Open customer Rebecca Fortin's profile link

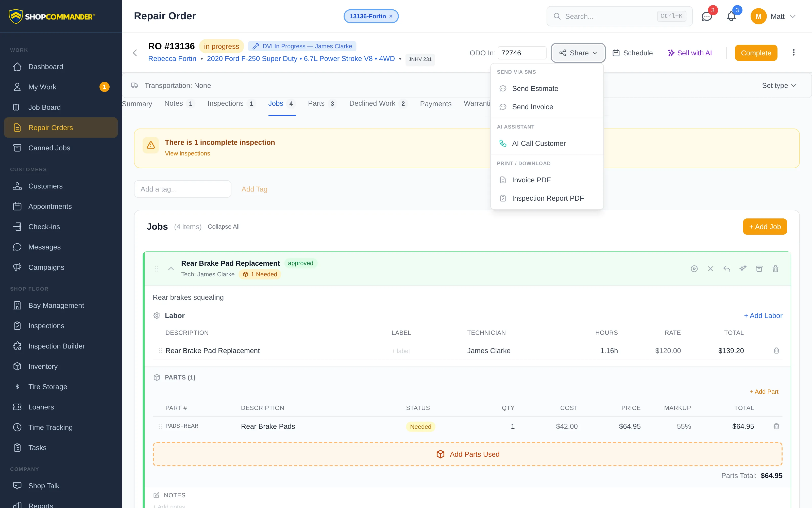tap(172, 59)
